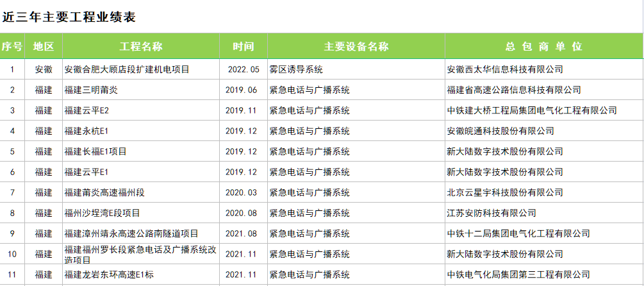Screen dimensions: 644x286
Task: Select cell 福建莆炎高速福州段
Action: 141,192
